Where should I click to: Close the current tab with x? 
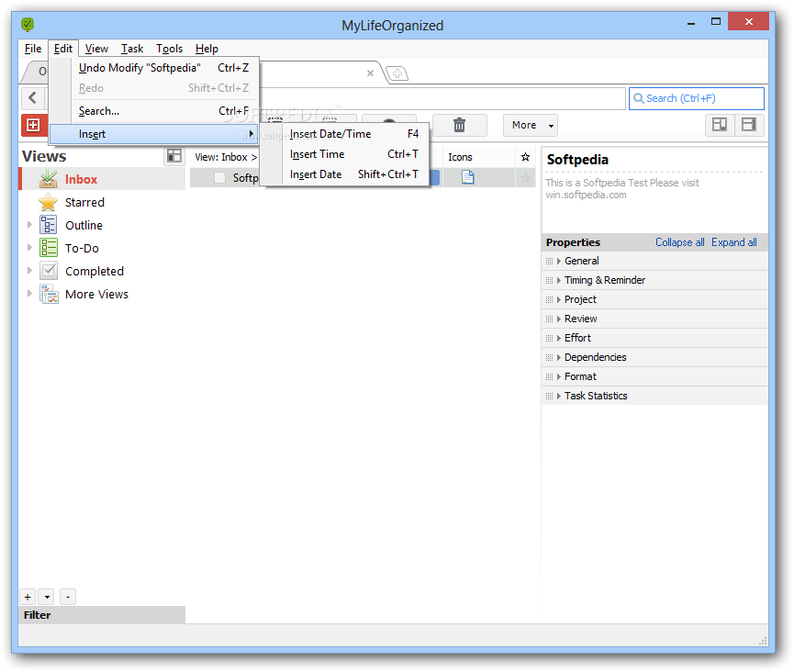(370, 73)
